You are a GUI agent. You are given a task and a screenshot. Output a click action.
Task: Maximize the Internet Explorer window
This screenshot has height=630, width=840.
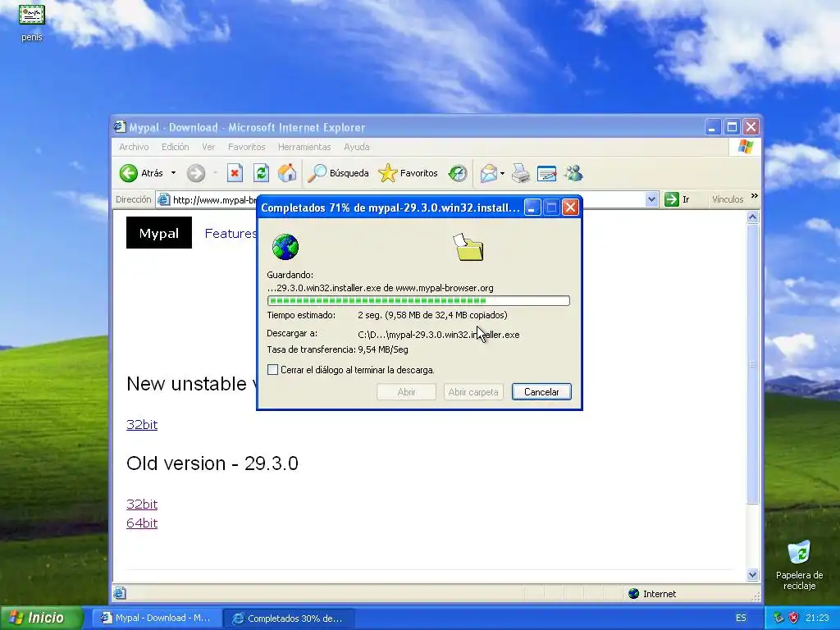(x=732, y=127)
